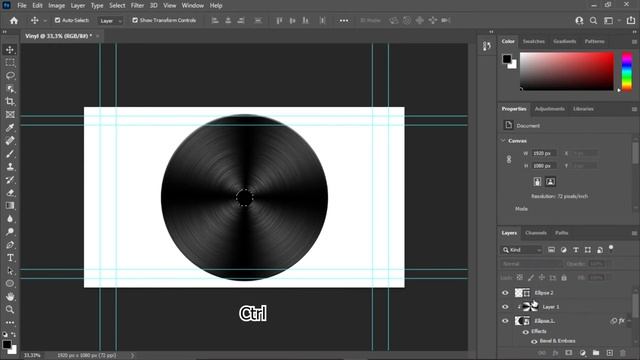Create new fill or adjustment layer

pyautogui.click(x=582, y=353)
